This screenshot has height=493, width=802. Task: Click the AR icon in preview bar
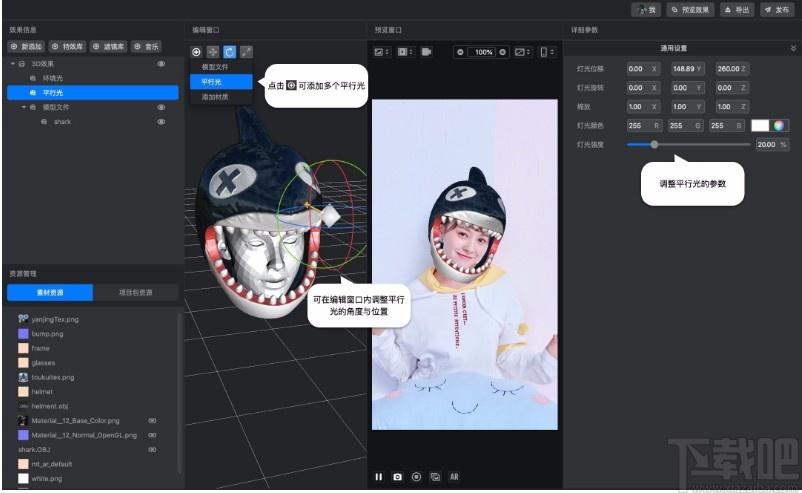454,477
